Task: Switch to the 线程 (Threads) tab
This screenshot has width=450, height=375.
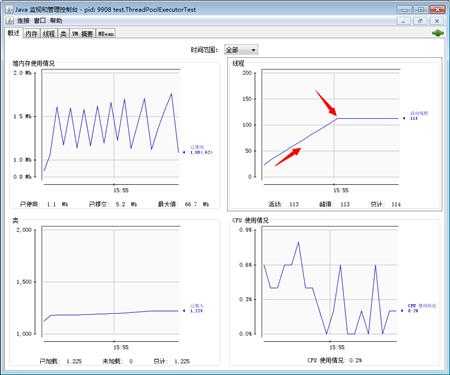Action: point(49,34)
